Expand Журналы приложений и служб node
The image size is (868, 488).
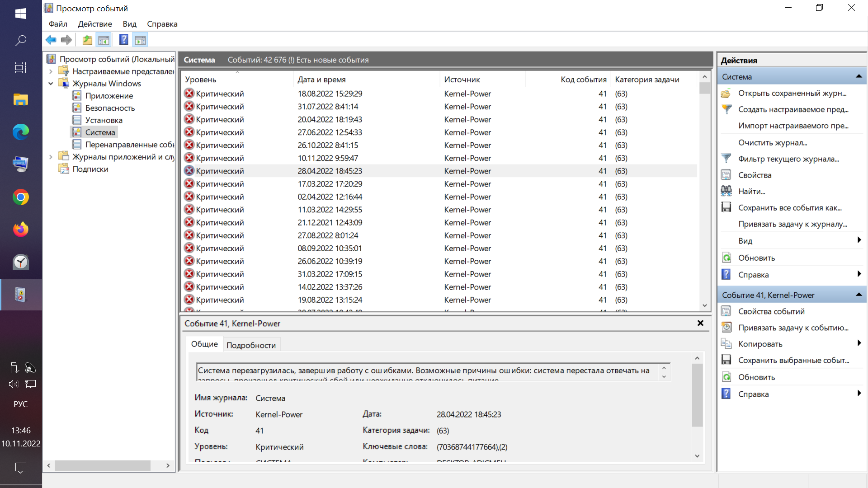tap(51, 157)
